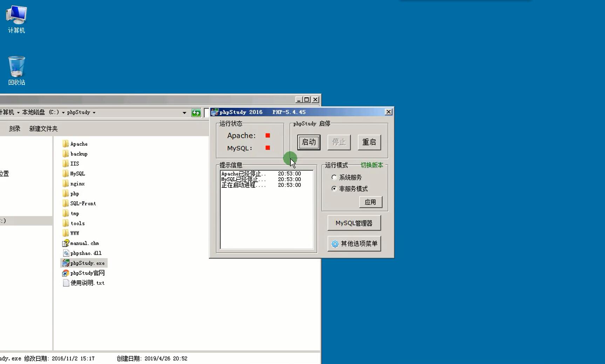
Task: Select the MySQL folder icon
Action: [66, 173]
